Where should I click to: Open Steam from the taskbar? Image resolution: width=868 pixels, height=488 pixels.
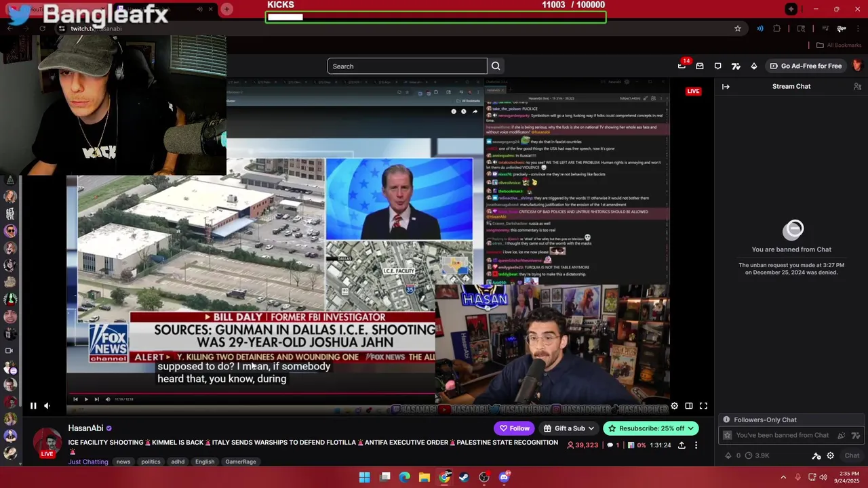(x=464, y=477)
